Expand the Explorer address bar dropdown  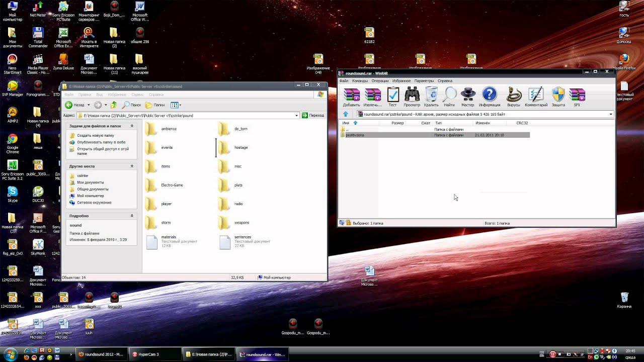(x=297, y=115)
